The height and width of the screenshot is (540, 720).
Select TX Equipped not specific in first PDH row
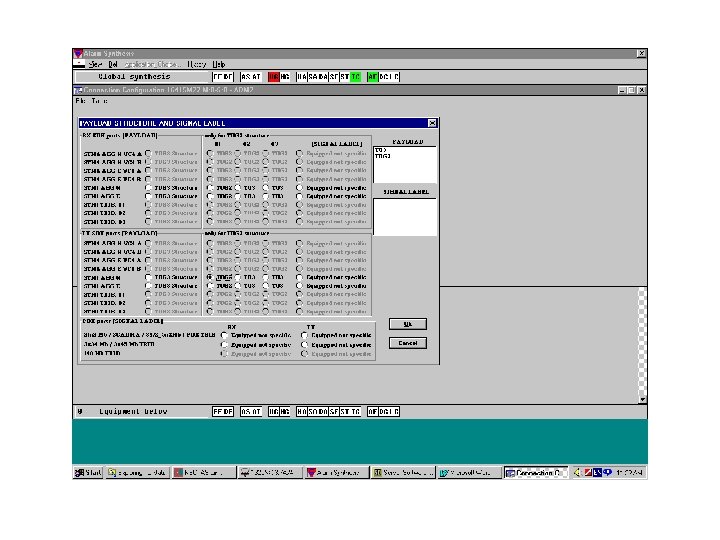coord(304,335)
